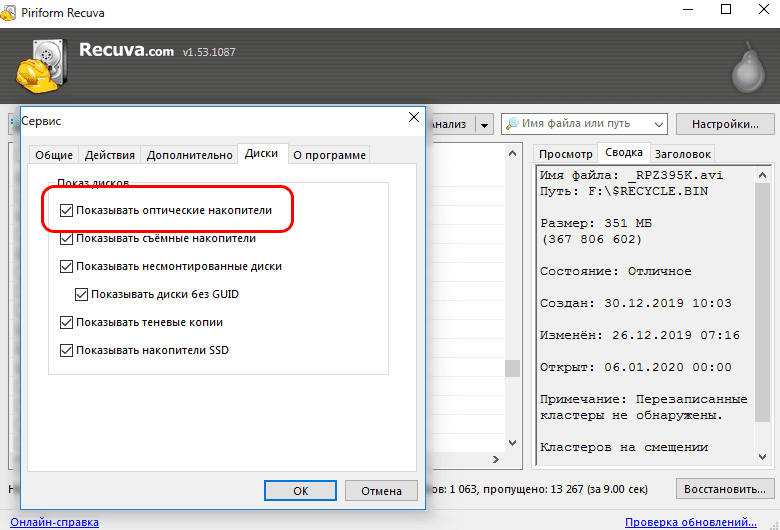Click the Восстановить... button

click(x=725, y=489)
